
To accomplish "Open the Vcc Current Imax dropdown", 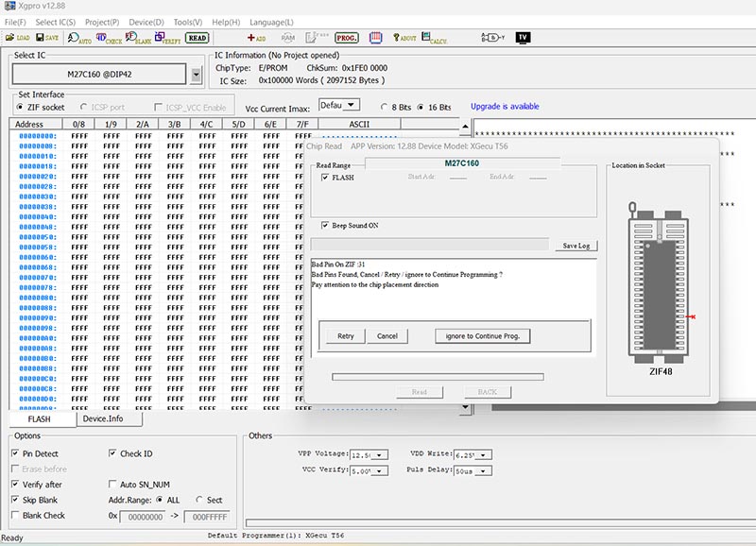I will point(352,105).
